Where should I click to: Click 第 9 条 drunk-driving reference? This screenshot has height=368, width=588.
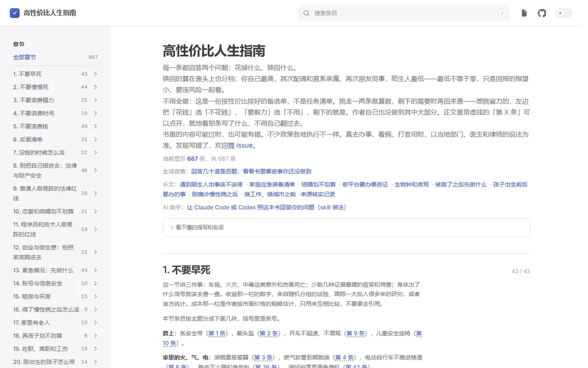(356, 334)
